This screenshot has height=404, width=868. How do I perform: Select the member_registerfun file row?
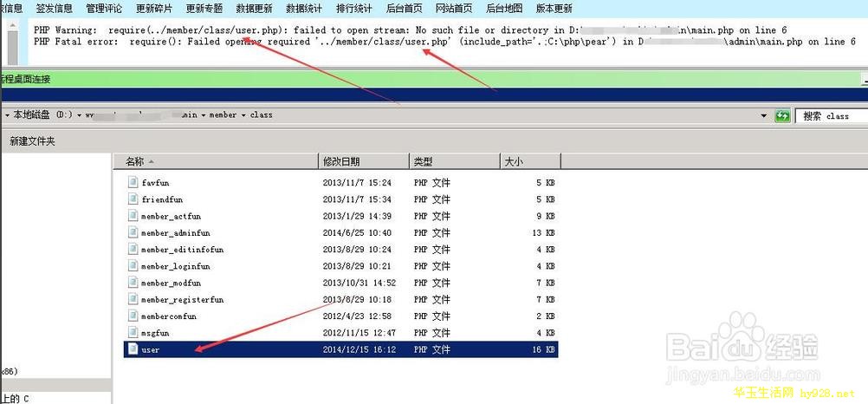pos(182,300)
